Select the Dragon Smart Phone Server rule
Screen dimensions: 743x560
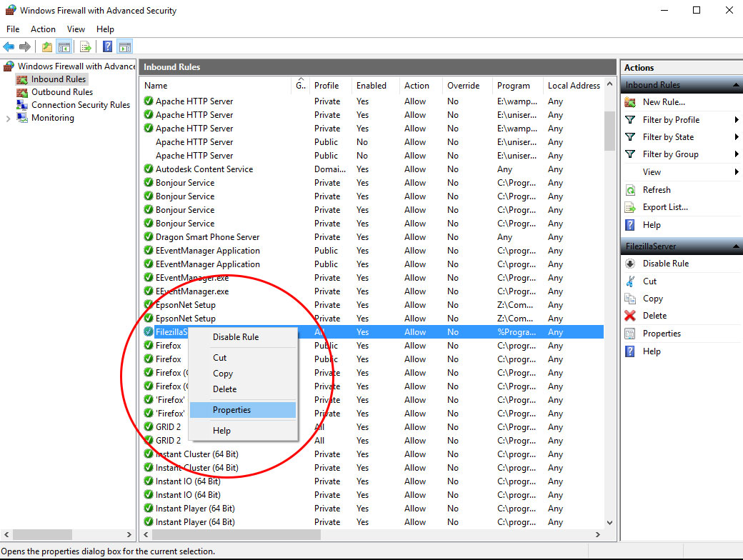(x=373, y=237)
